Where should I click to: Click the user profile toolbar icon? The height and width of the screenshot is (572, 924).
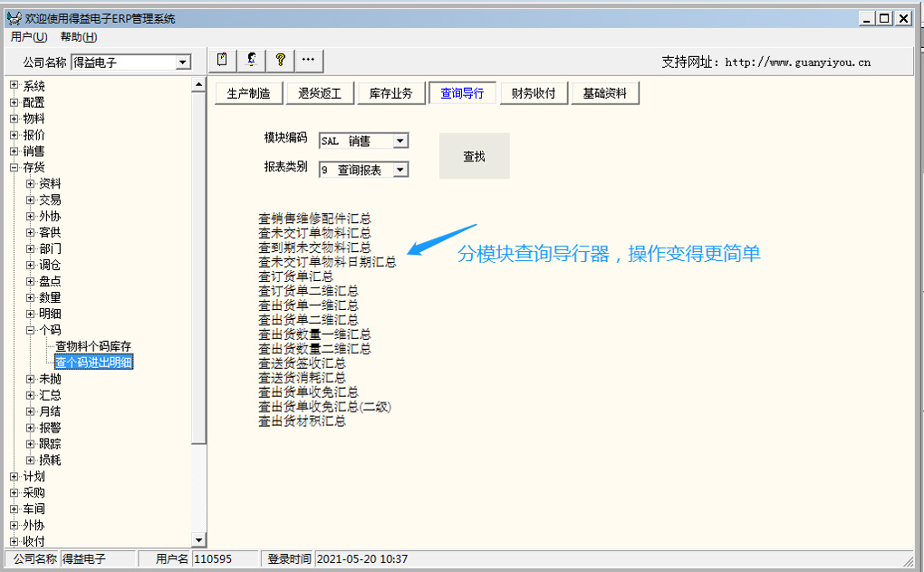click(251, 60)
